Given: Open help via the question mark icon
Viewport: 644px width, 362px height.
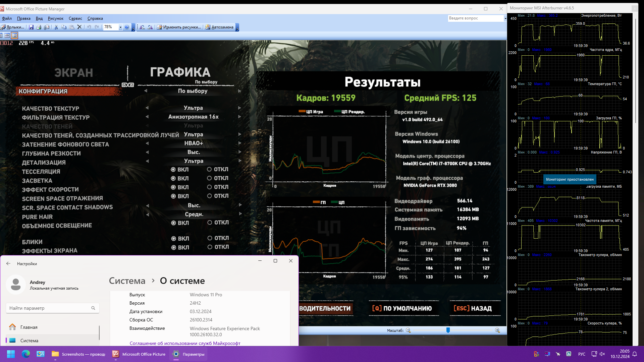Looking at the screenshot, I should pyautogui.click(x=127, y=27).
